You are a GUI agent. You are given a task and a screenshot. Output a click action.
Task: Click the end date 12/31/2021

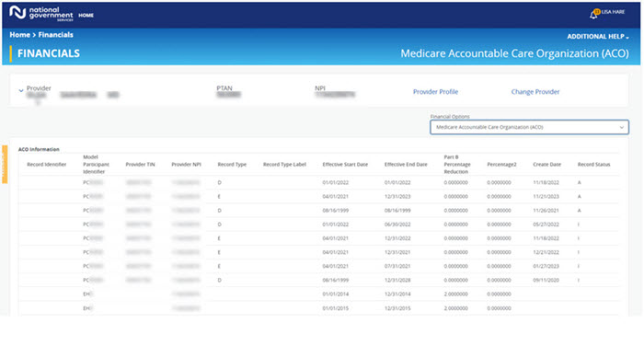pos(397,252)
